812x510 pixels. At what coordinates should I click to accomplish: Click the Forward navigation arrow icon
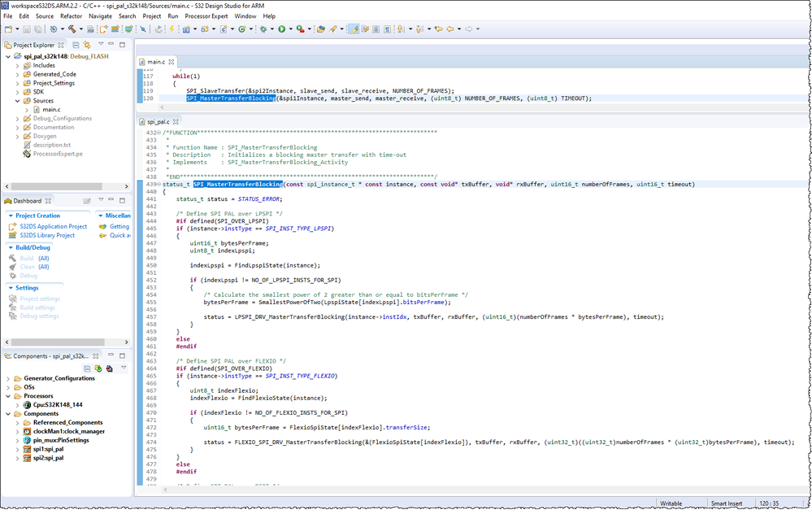(x=469, y=29)
